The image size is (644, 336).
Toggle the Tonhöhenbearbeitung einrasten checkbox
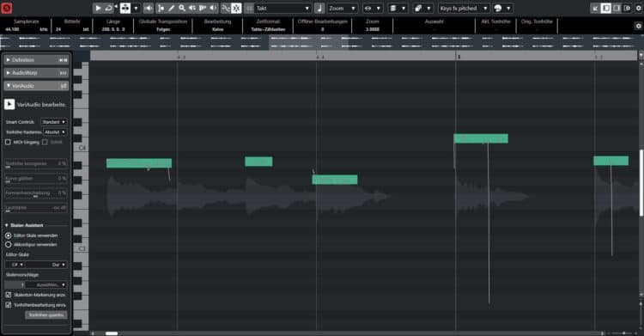coord(9,305)
